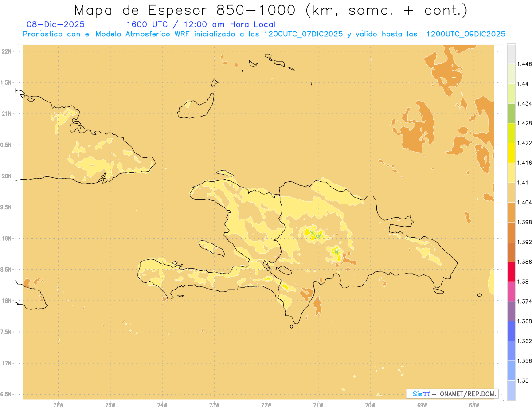532x411 pixels.
Task: Click the '71W' longitude label
Action: point(318,405)
